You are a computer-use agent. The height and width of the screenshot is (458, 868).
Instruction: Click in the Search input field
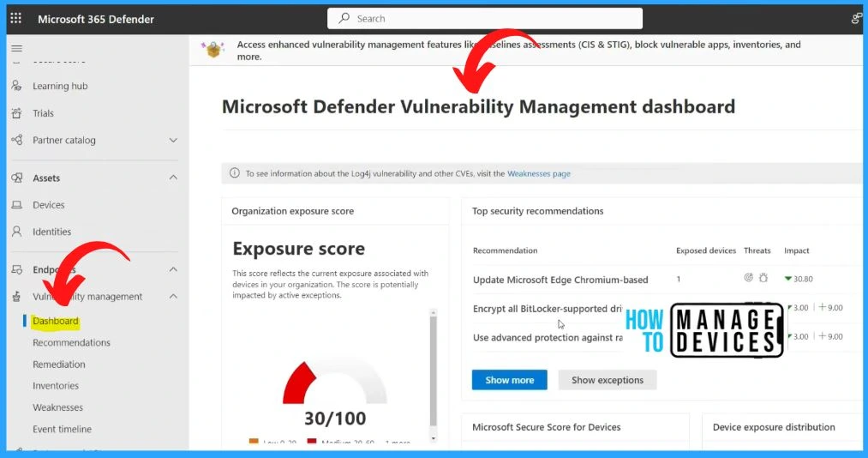[485, 18]
